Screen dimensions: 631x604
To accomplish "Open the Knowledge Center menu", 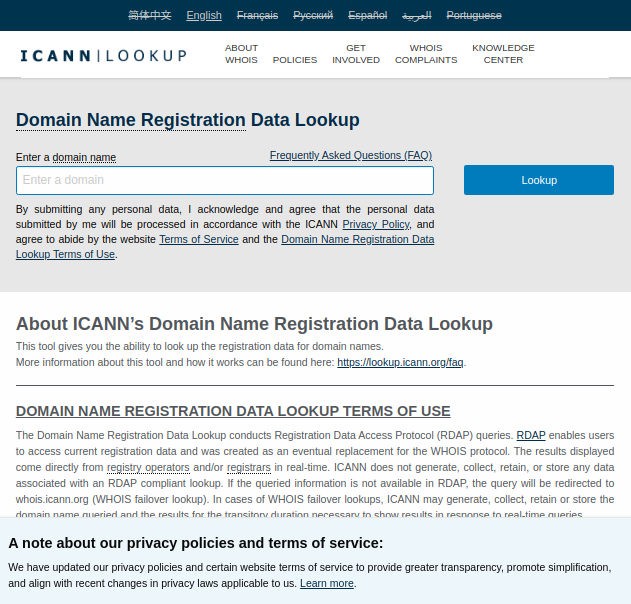I will click(x=503, y=54).
